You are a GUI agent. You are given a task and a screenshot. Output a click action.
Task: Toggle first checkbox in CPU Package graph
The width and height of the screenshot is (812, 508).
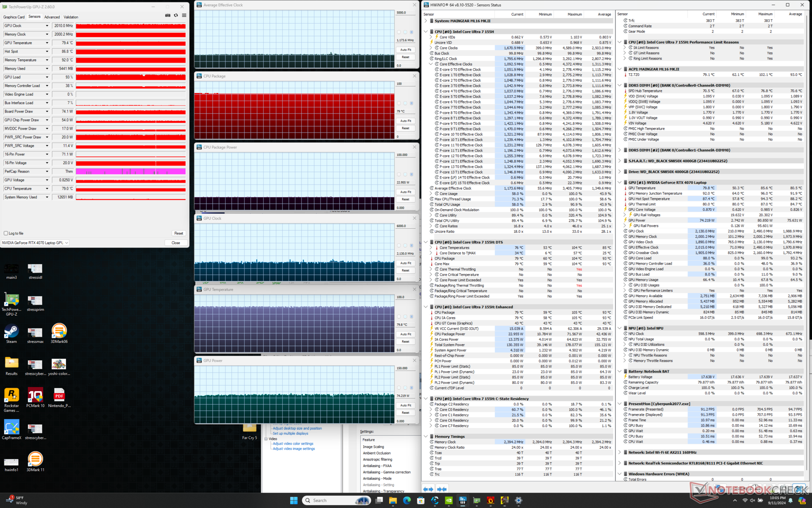click(x=398, y=103)
